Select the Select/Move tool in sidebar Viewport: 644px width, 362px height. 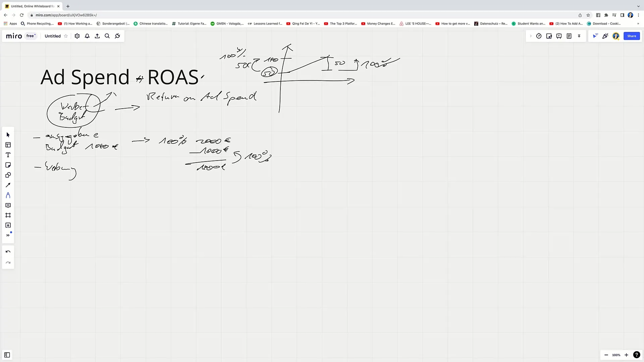[8, 135]
